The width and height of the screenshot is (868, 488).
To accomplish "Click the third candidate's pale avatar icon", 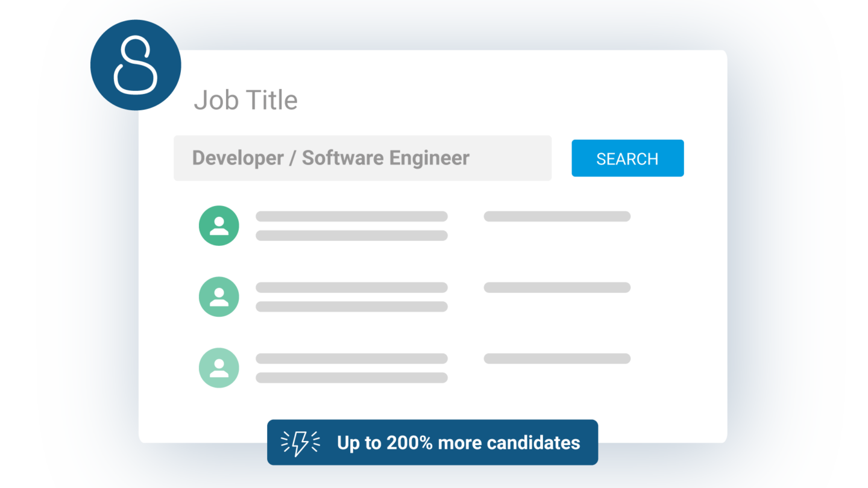I will [x=219, y=368].
